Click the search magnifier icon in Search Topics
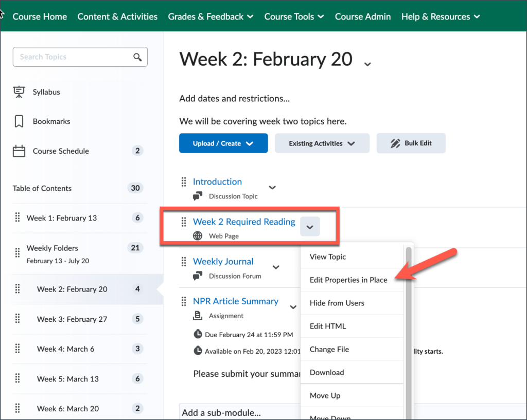527x420 pixels. coord(137,57)
